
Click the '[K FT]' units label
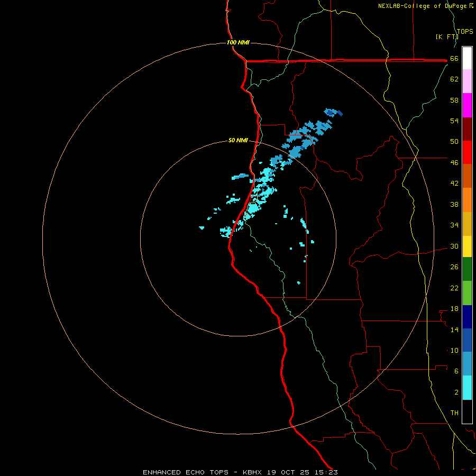coord(447,37)
